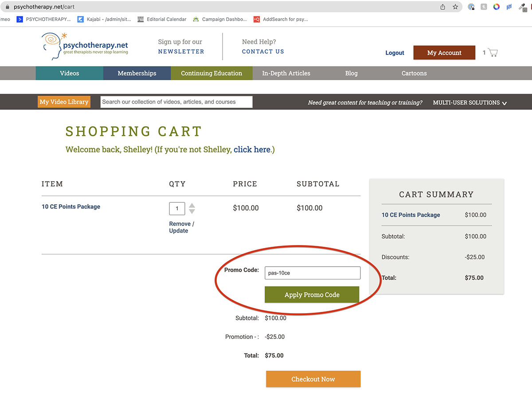Screen dimensions: 532x396
Task: Click the lock icon beside the URL
Action: [x=7, y=7]
